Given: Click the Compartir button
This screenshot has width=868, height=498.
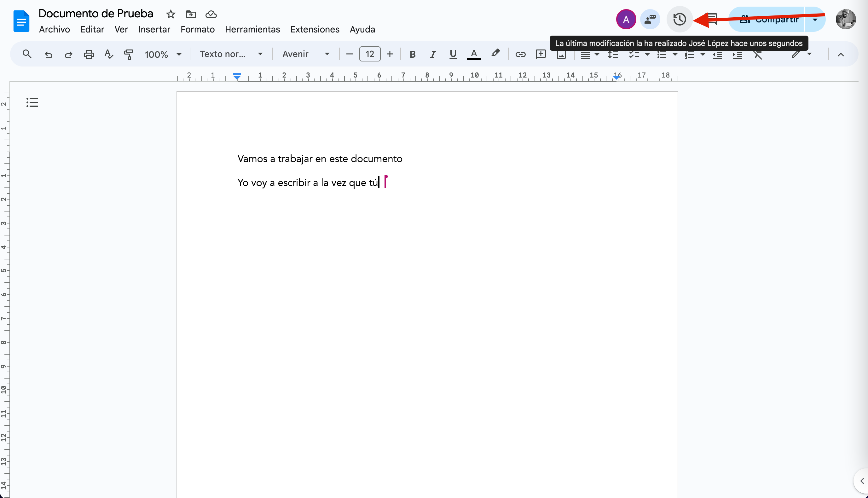Looking at the screenshot, I should tap(768, 20).
